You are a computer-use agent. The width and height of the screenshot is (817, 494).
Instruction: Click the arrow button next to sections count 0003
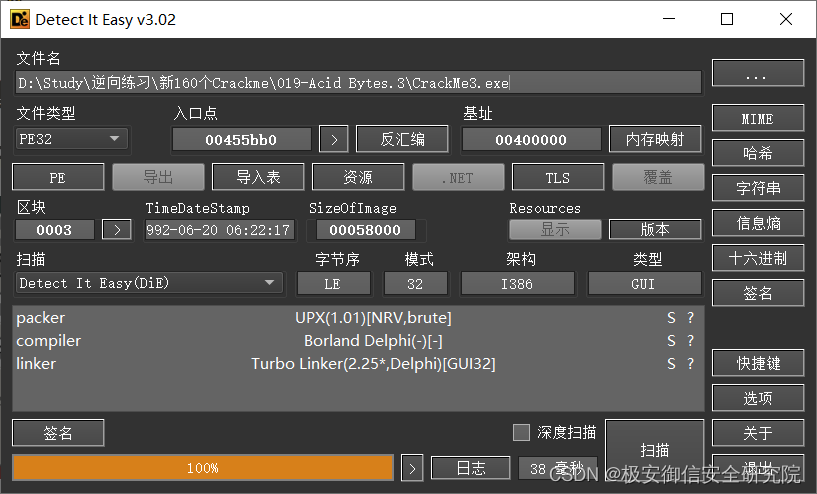tap(117, 230)
